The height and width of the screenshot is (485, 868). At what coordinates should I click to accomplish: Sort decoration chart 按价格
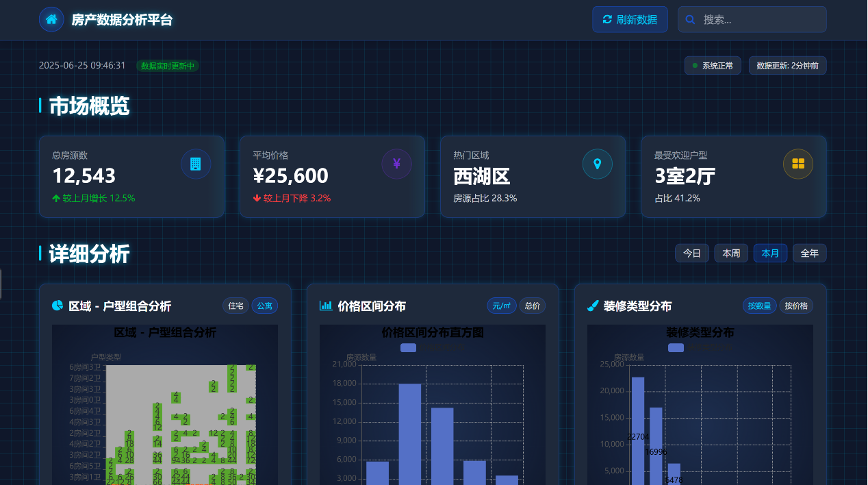click(796, 306)
